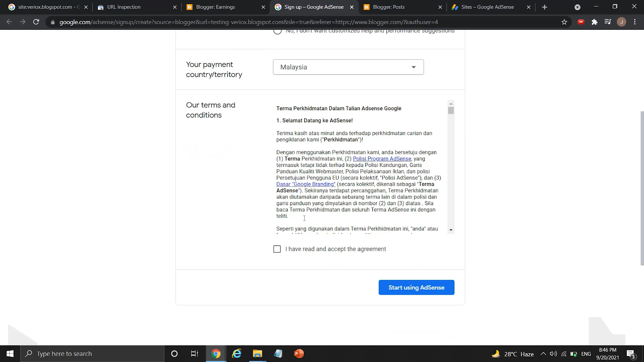This screenshot has width=644, height=362.
Task: Open the battery status icon
Action: (x=574, y=354)
